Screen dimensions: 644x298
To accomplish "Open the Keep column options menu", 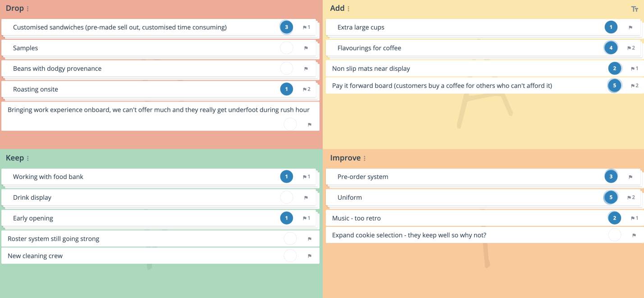I will coord(28,159).
